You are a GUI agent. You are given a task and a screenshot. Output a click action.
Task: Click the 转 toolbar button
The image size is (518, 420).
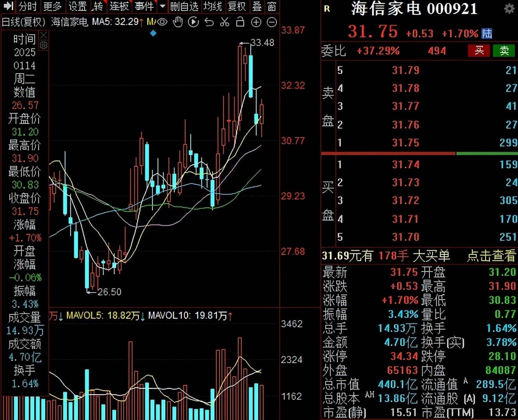(x=98, y=6)
